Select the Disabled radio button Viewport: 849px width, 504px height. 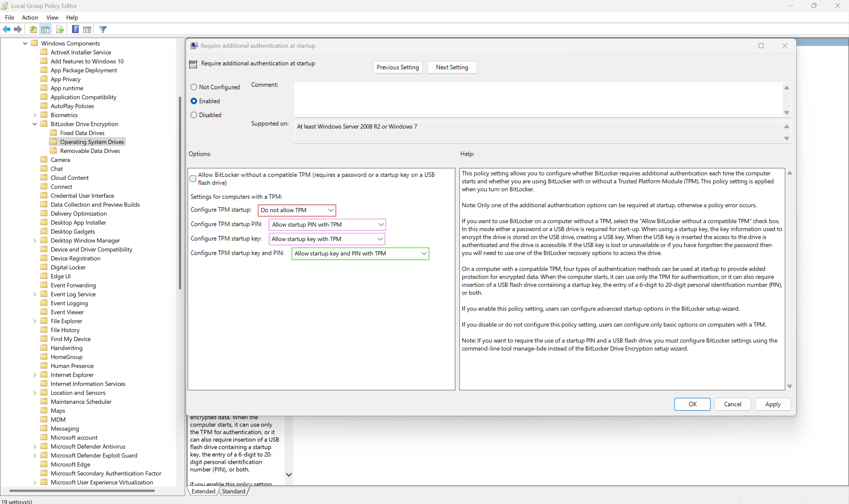[x=194, y=115]
